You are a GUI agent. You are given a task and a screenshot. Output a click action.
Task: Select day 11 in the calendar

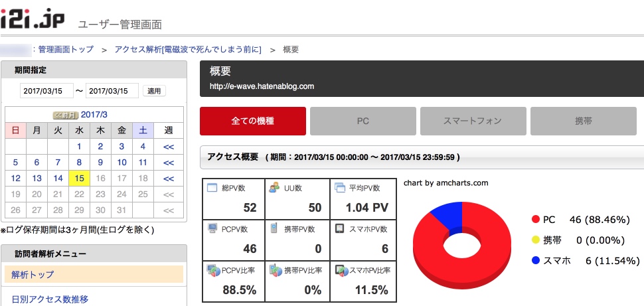coord(143,162)
